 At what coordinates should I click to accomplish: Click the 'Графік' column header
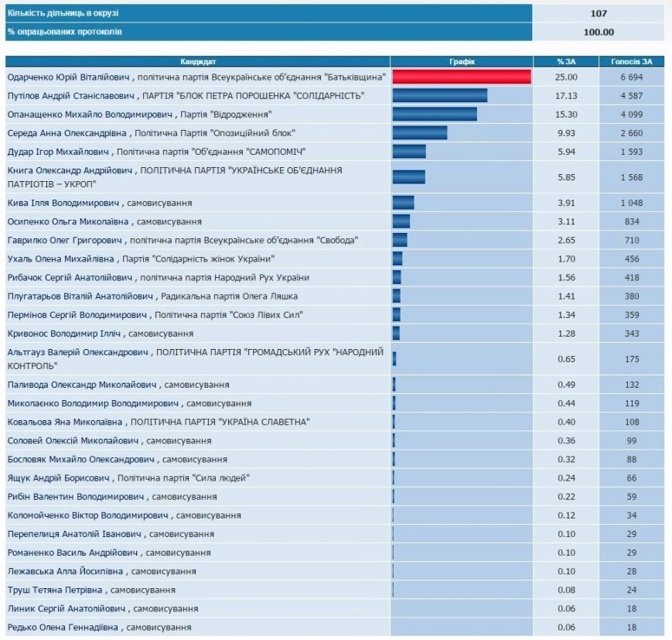point(462,61)
